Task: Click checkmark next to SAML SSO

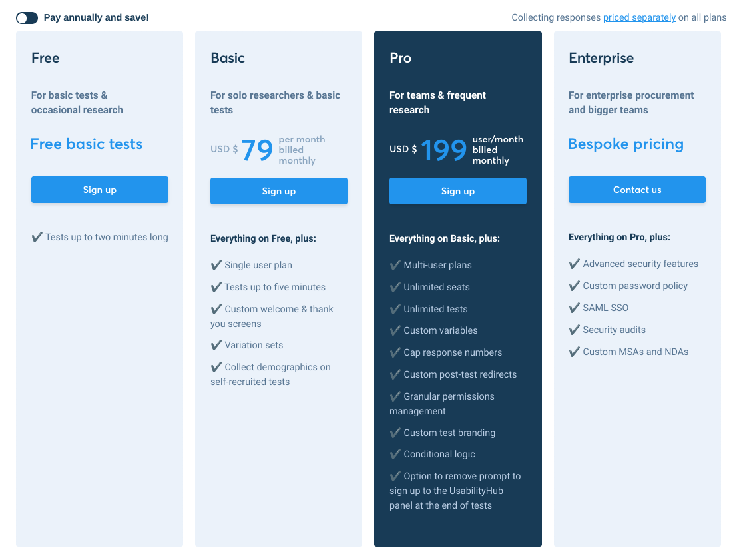Action: coord(575,308)
